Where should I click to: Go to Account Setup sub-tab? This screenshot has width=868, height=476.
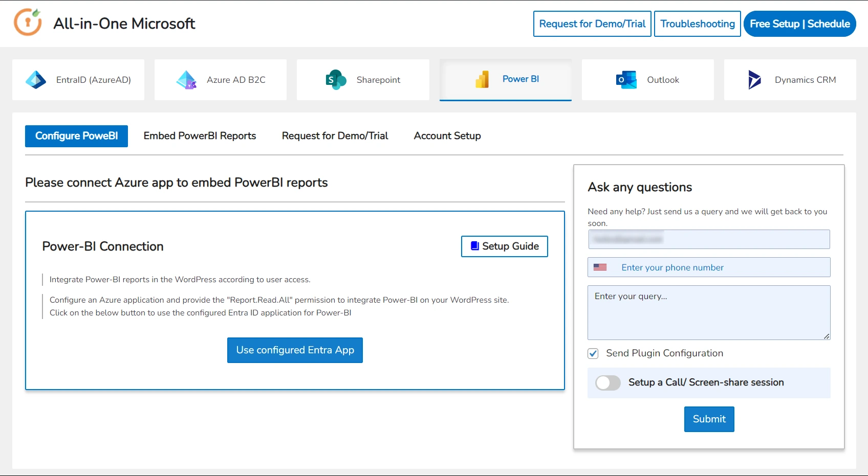(447, 136)
